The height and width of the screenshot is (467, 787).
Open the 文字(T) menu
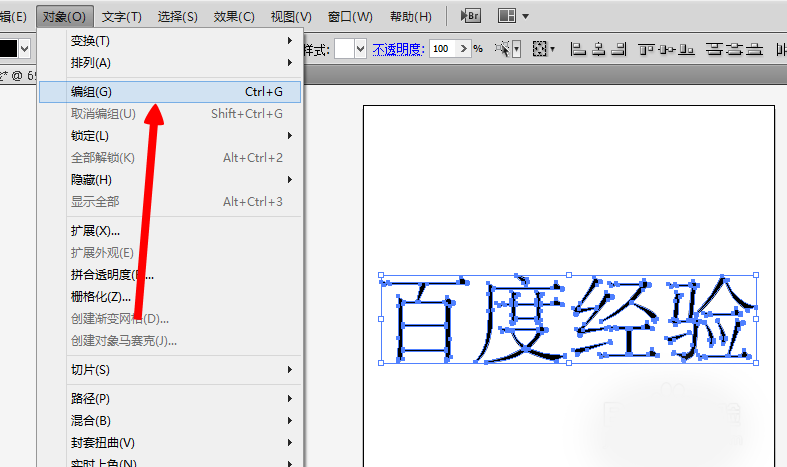[122, 17]
